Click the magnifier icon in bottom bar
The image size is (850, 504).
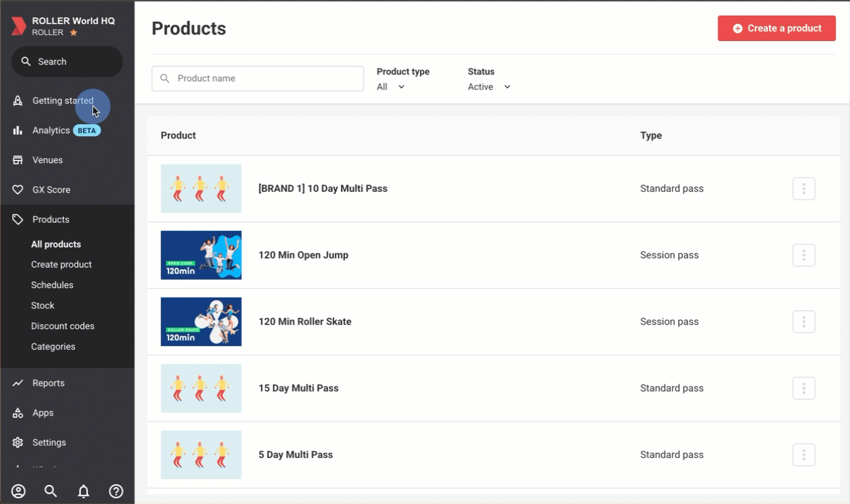(51, 491)
